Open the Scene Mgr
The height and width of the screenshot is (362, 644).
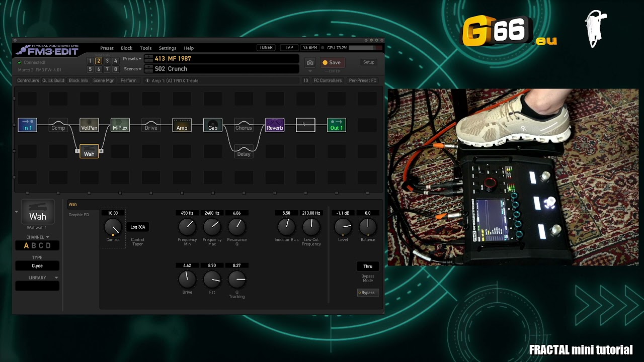point(103,80)
